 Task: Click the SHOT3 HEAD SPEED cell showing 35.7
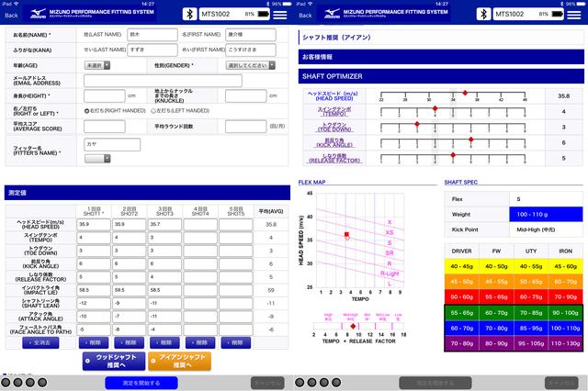pyautogui.click(x=164, y=225)
